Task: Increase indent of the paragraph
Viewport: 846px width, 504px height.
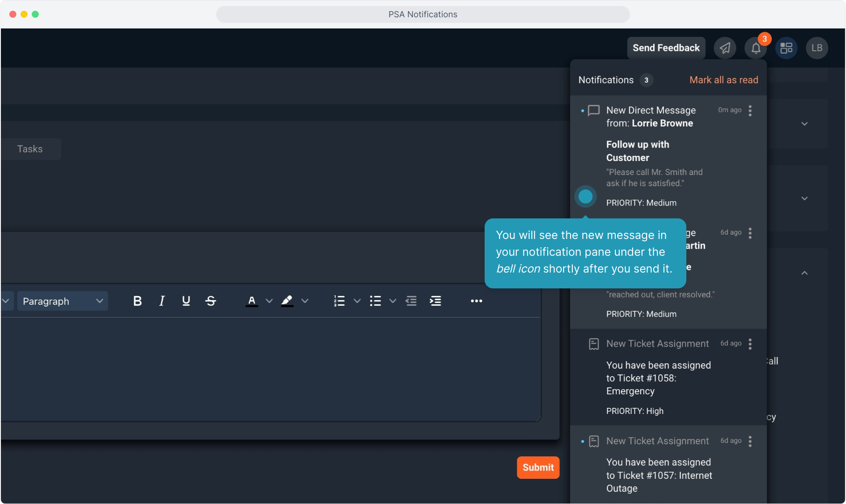Action: pos(435,301)
